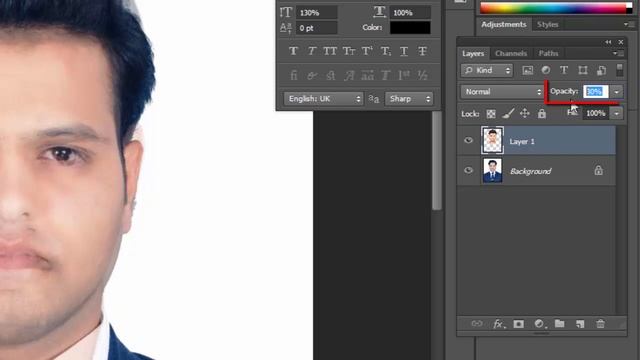Image resolution: width=640 pixels, height=360 pixels.
Task: Open the English: UK language dropdown
Action: [323, 99]
